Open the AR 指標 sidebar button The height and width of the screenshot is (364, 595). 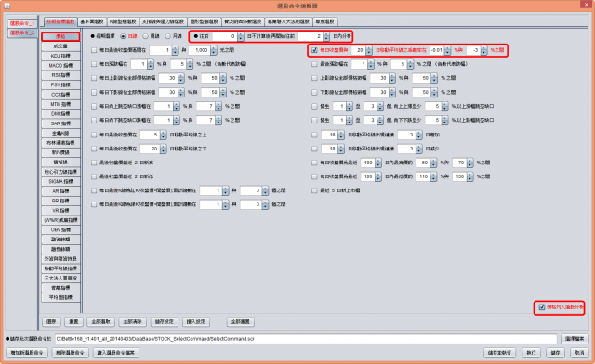click(x=60, y=191)
